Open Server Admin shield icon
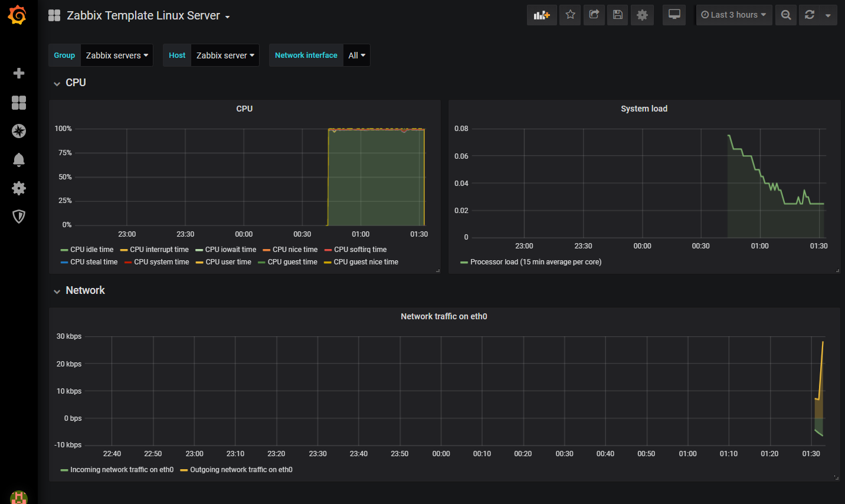 click(x=19, y=217)
